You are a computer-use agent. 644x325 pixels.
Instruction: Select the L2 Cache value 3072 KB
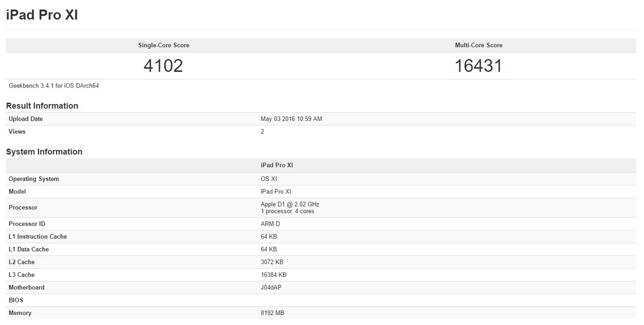[x=272, y=262]
